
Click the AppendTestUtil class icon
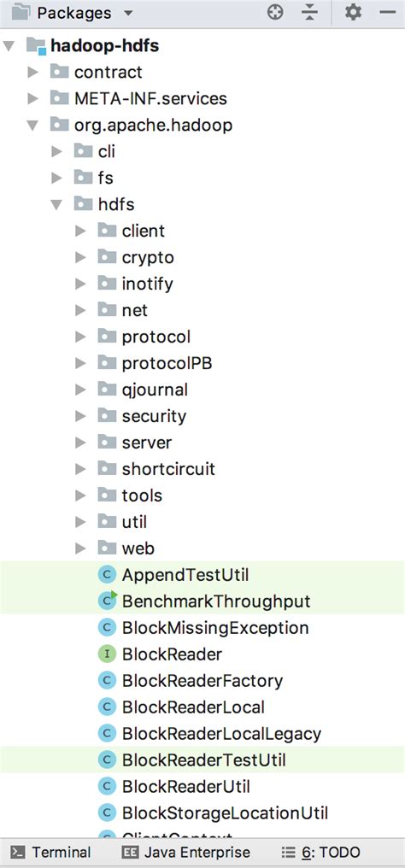tap(106, 575)
